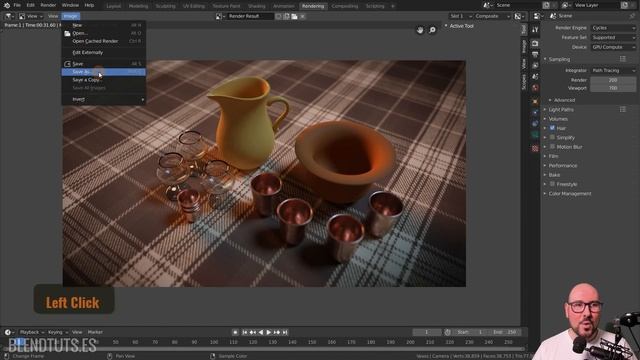Enable the Motion Blur checkbox
The height and width of the screenshot is (360, 640).
(552, 147)
